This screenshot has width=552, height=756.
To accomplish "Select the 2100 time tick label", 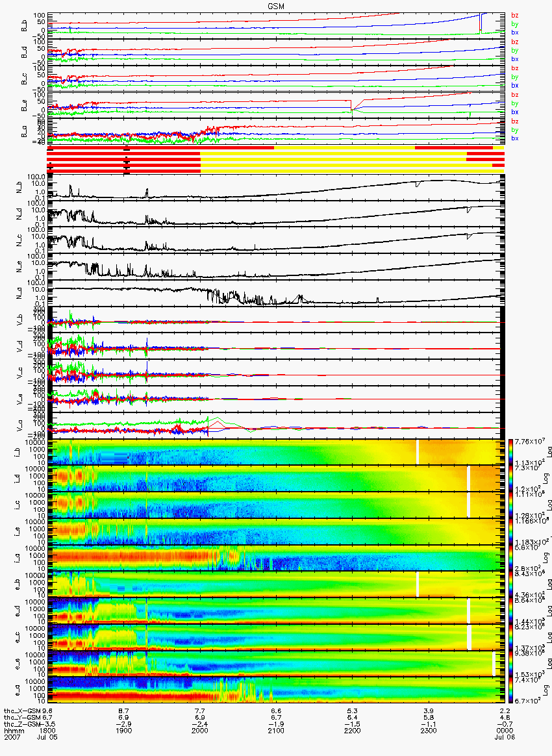I will pos(276,731).
